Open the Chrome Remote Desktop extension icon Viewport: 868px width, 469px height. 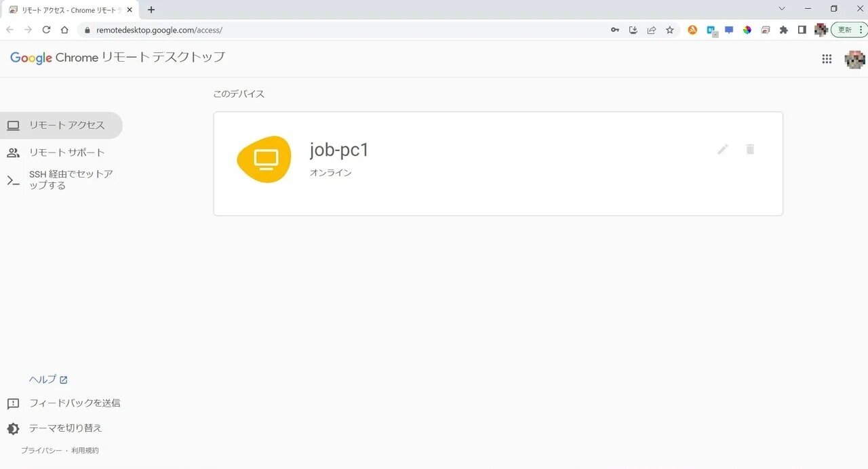766,30
